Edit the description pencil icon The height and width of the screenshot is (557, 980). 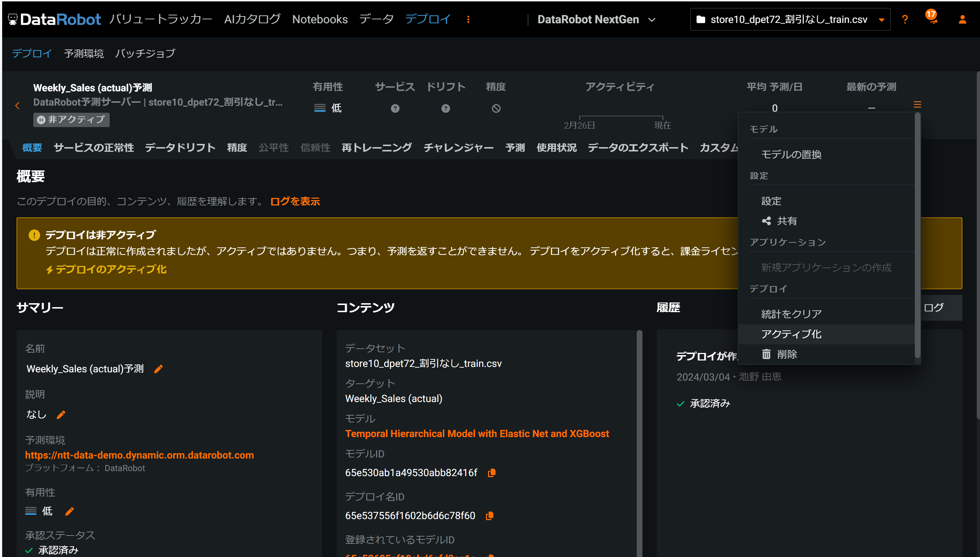(x=61, y=415)
